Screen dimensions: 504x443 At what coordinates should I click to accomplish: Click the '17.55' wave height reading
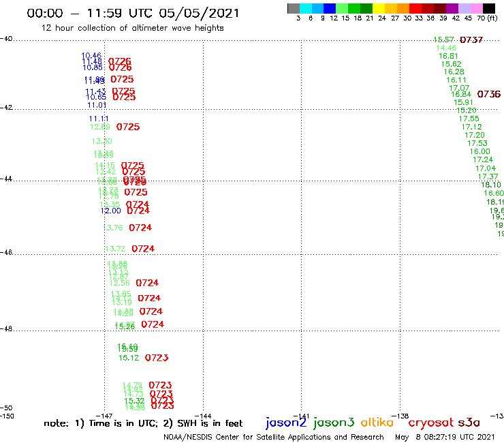pyautogui.click(x=469, y=119)
